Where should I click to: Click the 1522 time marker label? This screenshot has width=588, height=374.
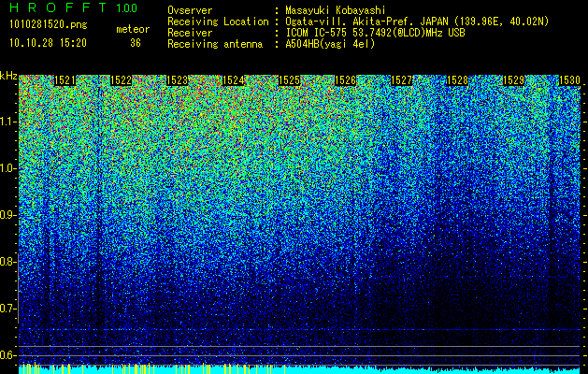[122, 80]
